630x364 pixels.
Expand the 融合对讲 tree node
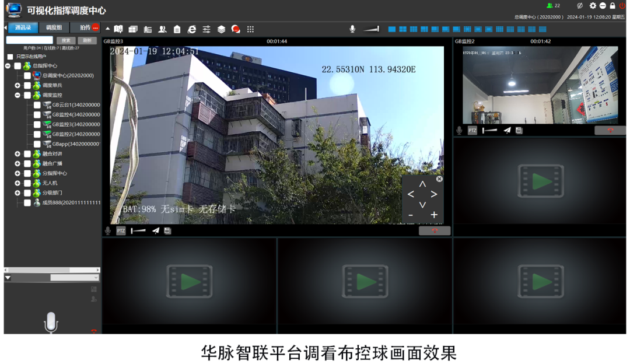point(17,154)
